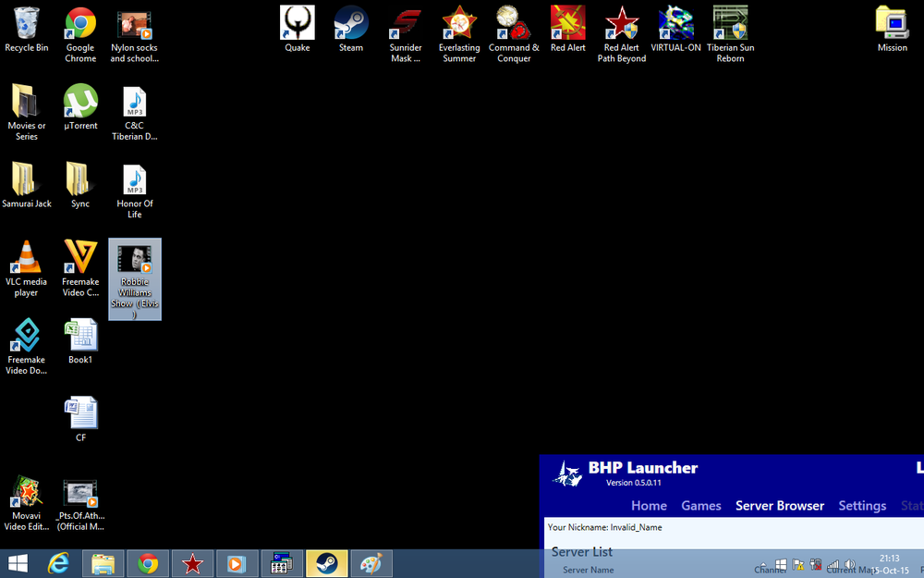Select the Command & Conquer shortcut
This screenshot has width=924, height=578.
point(514,35)
